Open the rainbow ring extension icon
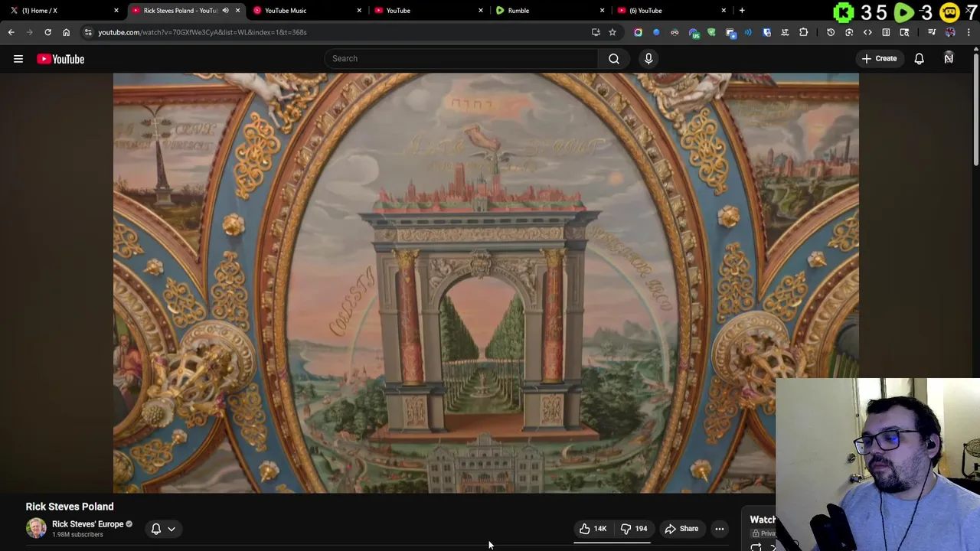This screenshot has height=551, width=980. 638,32
